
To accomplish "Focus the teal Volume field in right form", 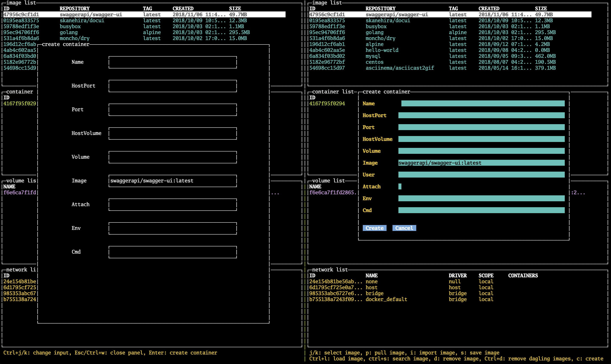I will coord(481,151).
